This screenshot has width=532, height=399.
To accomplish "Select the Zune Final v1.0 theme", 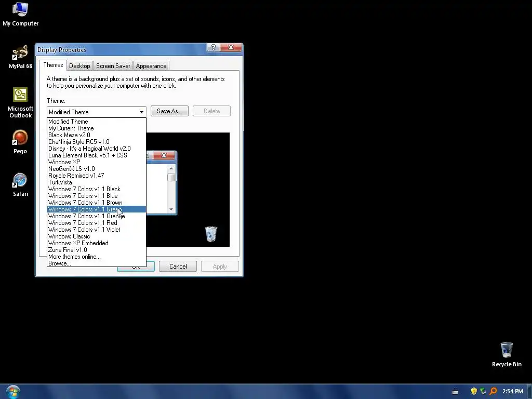I will [96, 250].
